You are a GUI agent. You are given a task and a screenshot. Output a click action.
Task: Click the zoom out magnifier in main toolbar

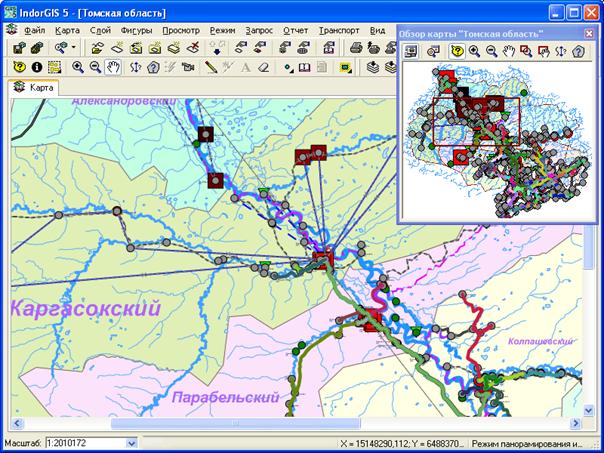pos(95,67)
